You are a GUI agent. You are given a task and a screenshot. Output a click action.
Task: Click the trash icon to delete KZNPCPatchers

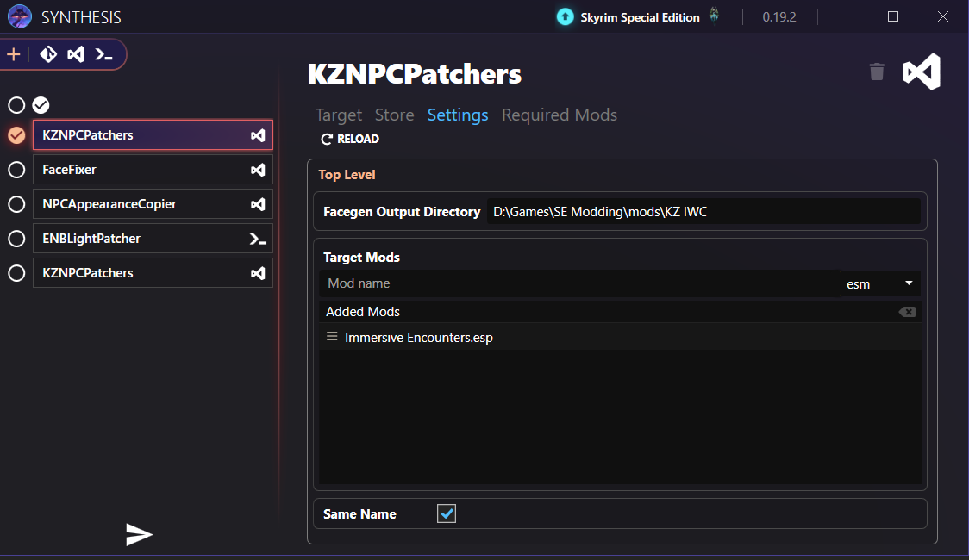[x=877, y=72]
